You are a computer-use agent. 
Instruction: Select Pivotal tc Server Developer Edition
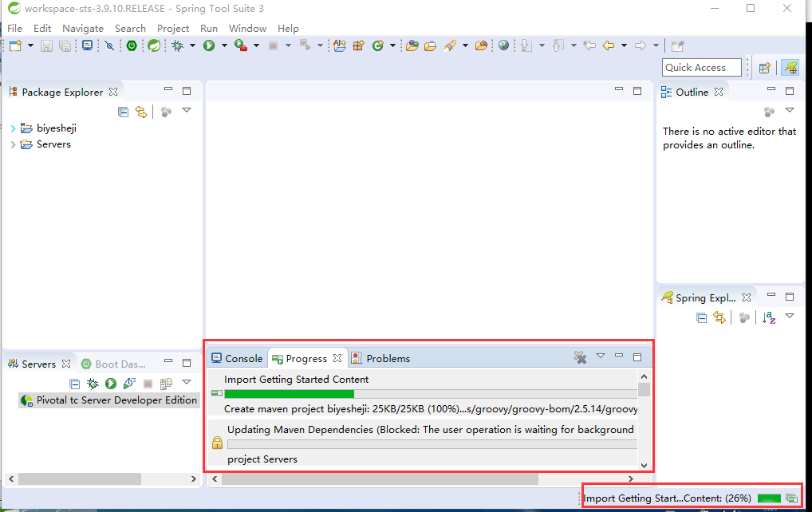point(109,400)
